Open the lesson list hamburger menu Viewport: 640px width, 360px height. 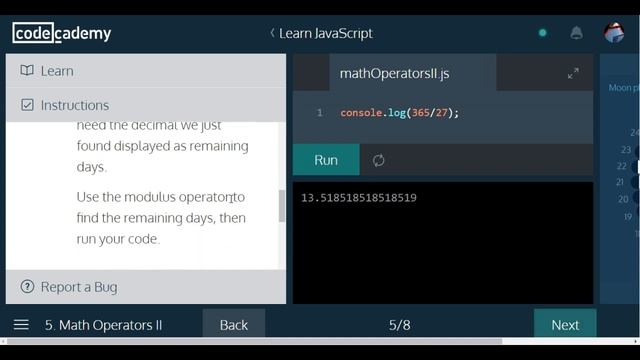pos(21,325)
